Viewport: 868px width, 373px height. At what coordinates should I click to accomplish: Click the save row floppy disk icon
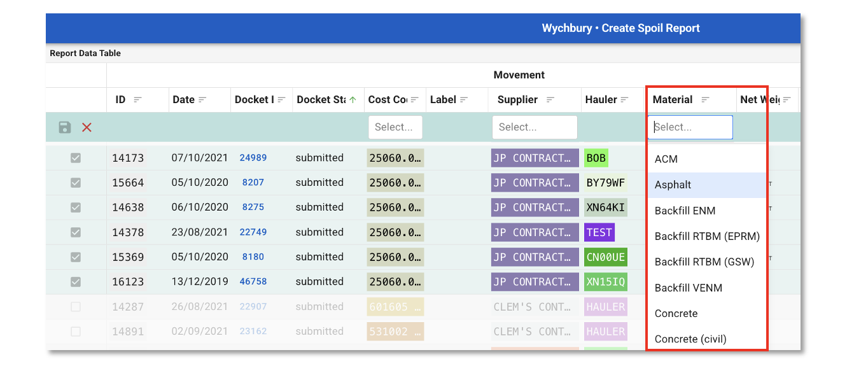64,127
